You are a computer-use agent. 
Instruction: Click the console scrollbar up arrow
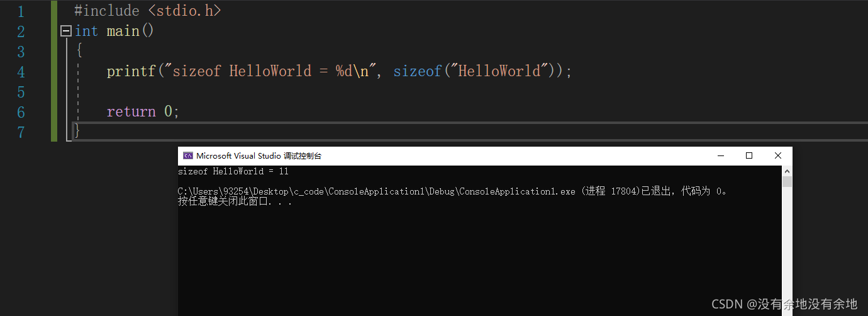coord(787,171)
